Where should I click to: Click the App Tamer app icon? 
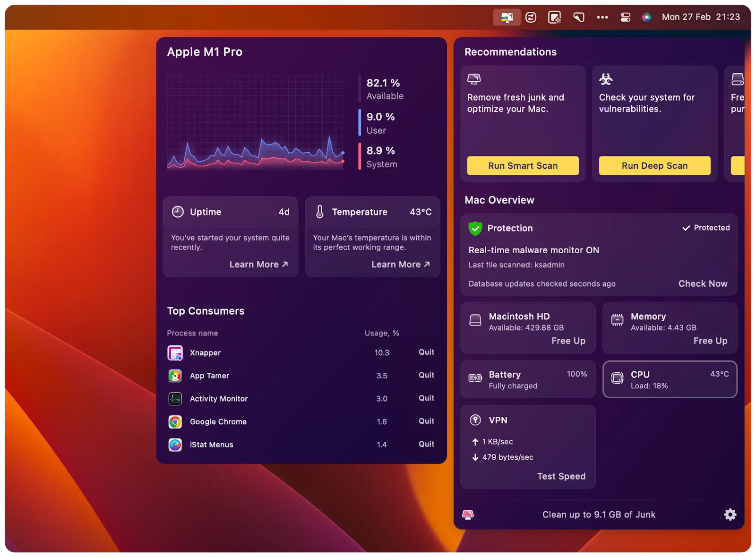pos(175,376)
